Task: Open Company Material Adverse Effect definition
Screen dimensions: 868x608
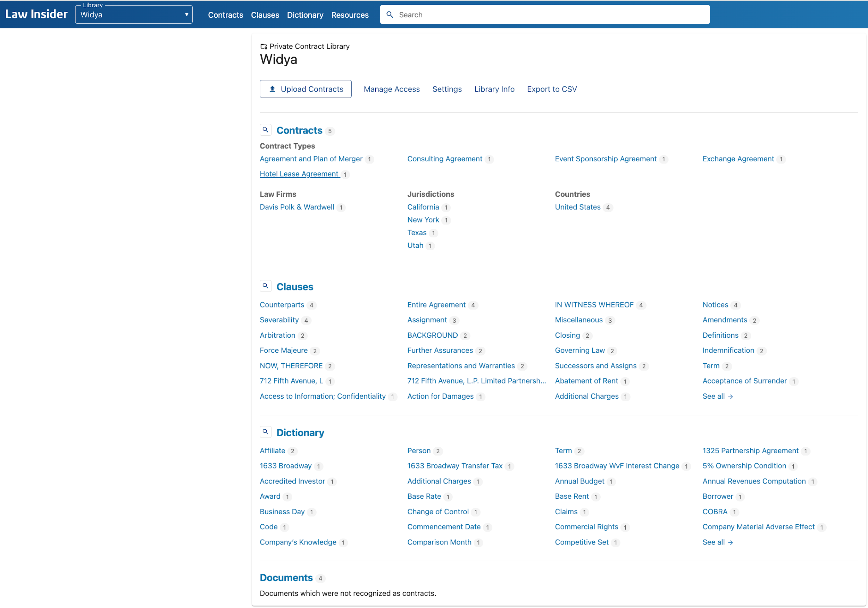Action: [x=758, y=527]
